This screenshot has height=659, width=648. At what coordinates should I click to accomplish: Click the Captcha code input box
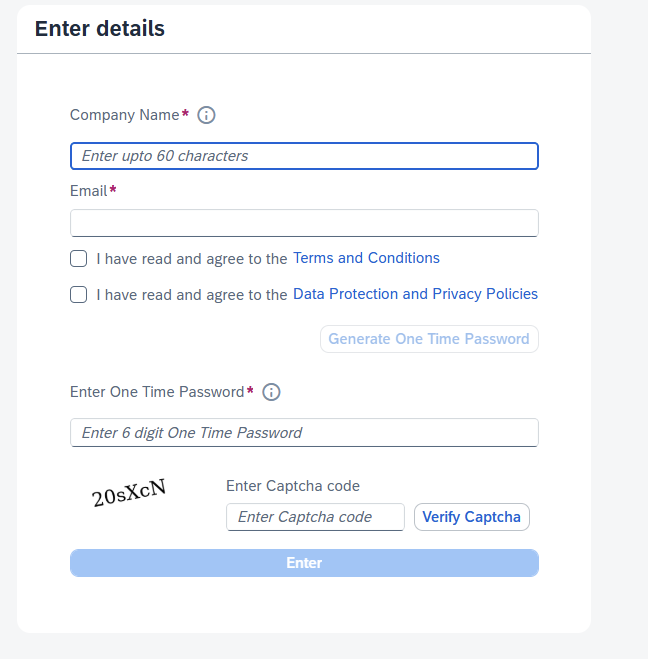point(315,517)
